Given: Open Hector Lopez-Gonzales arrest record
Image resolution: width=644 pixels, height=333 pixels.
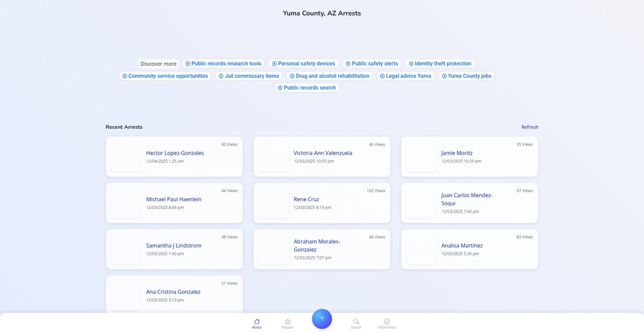Looking at the screenshot, I should coord(175,153).
